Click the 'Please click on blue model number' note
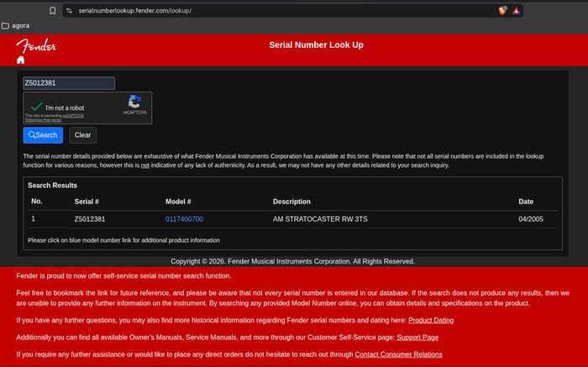 (x=123, y=240)
